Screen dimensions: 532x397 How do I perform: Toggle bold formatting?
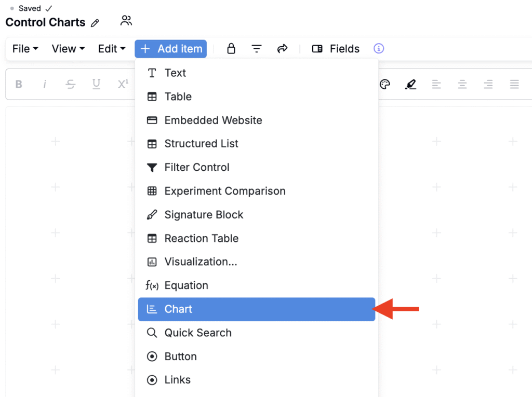tap(19, 84)
